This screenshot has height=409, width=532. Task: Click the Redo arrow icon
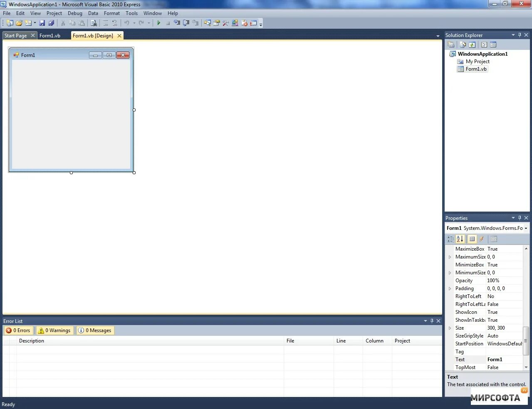coord(141,23)
